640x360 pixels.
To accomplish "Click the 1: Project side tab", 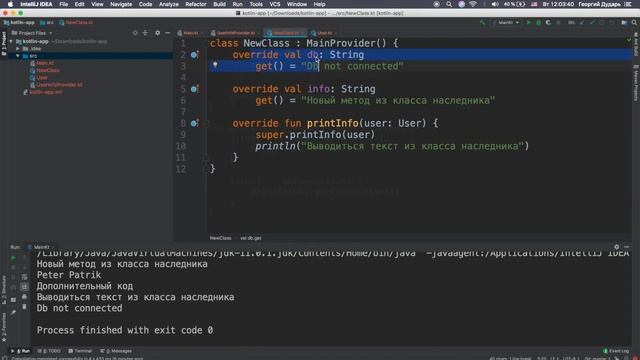I will point(4,43).
